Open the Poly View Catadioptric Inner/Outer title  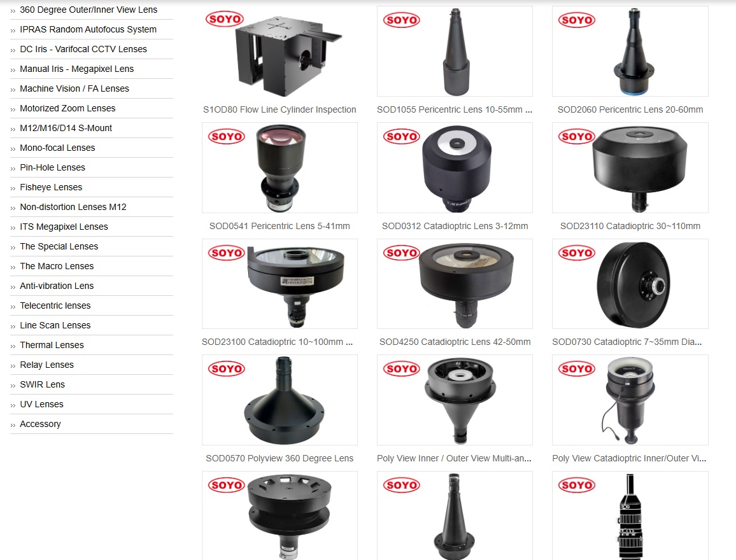pyautogui.click(x=630, y=458)
